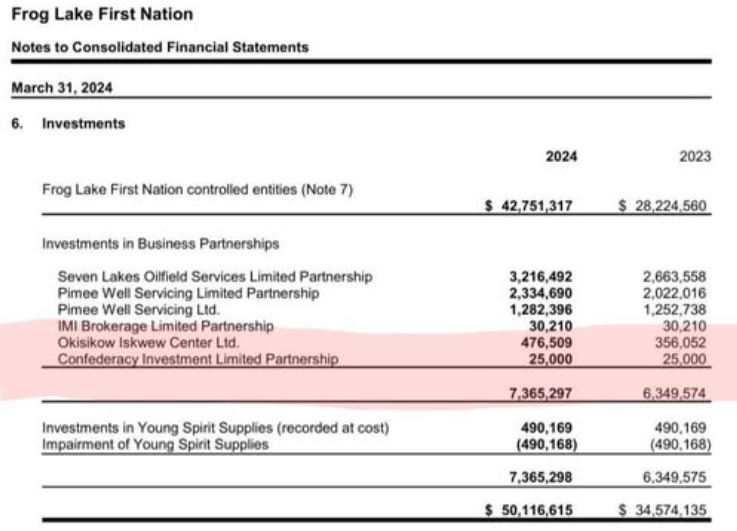Screen dimensions: 737x531
Task: Click the Okisikow Iskwew Center Ltd. label
Action: click(x=149, y=343)
